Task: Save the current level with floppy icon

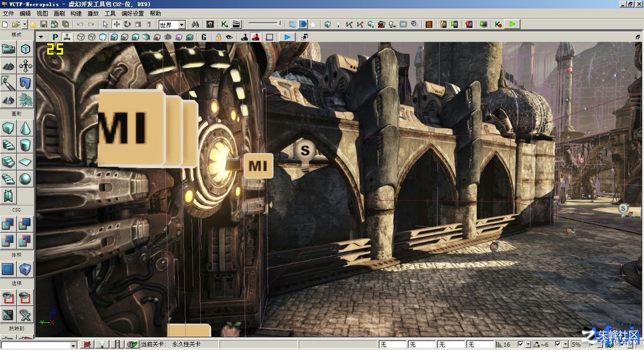Action: pos(43,24)
